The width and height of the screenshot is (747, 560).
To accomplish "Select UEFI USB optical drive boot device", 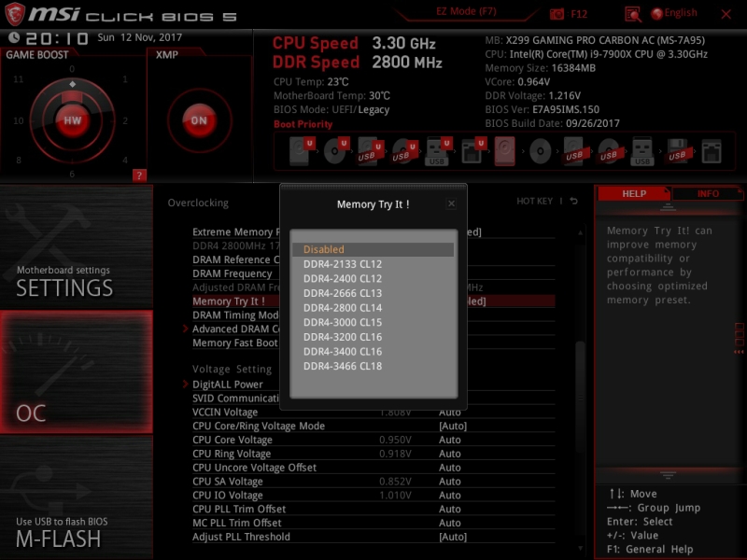I will click(404, 151).
